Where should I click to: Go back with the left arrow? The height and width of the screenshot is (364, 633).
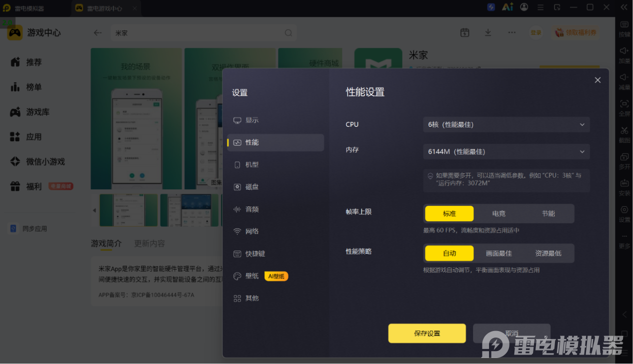97,33
